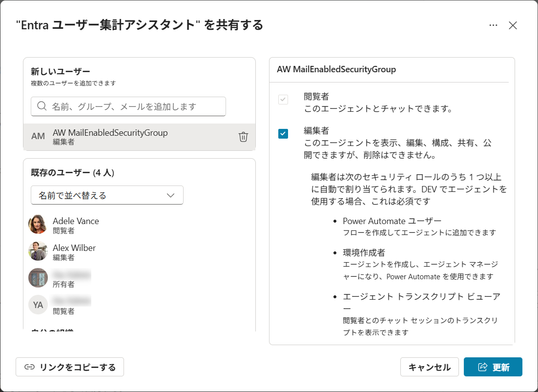Click エージェント トランスクリプト ビューアー role text
Viewport: 538px width, 392px height.
421,302
